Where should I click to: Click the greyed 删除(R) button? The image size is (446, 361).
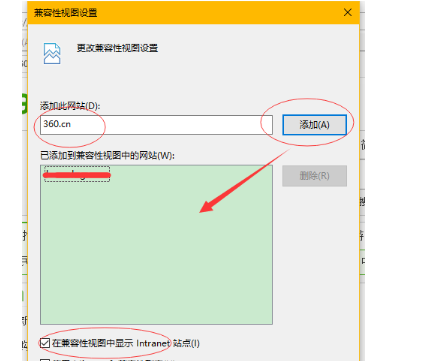coord(315,176)
